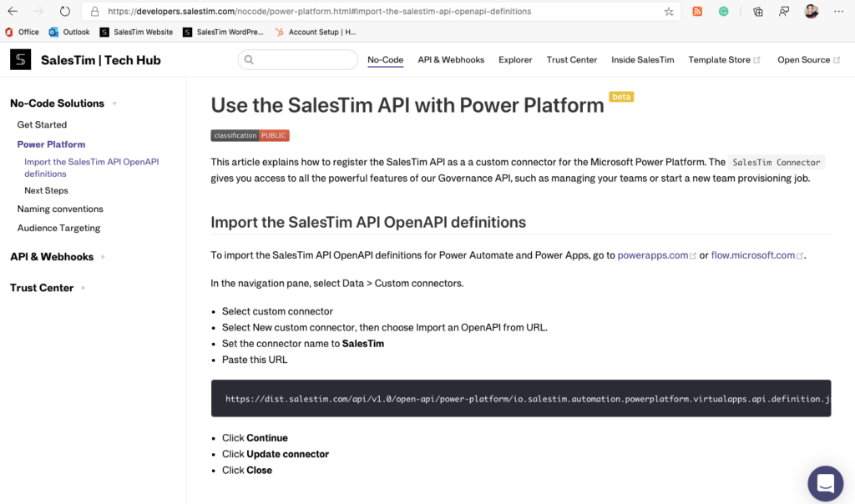The height and width of the screenshot is (504, 855).
Task: Open the Trust Center nav item
Action: pos(571,60)
